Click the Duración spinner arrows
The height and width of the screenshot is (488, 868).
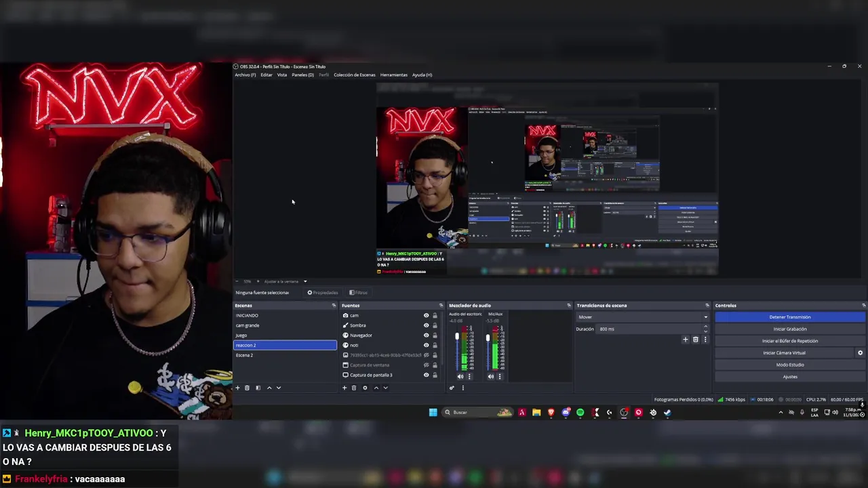click(705, 329)
